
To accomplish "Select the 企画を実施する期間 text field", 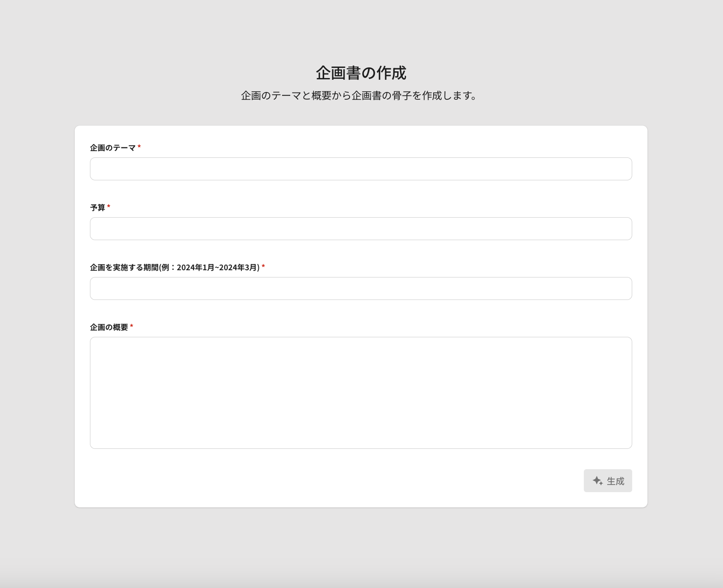I will point(361,288).
